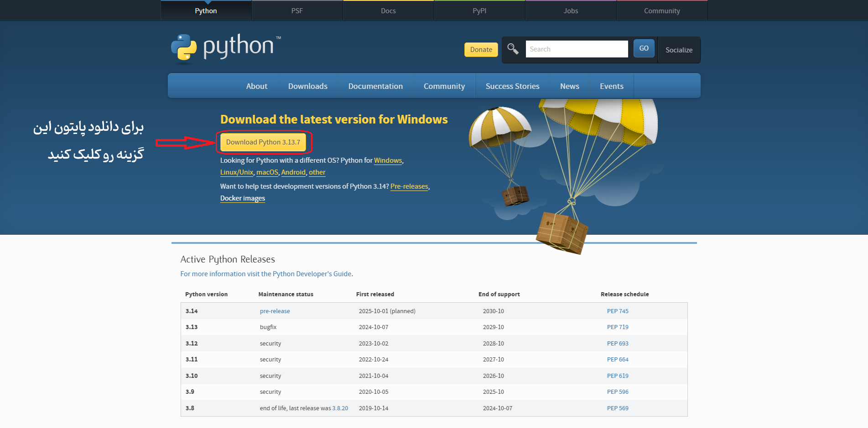This screenshot has height=428, width=868.
Task: Click the GO search button
Action: click(644, 48)
